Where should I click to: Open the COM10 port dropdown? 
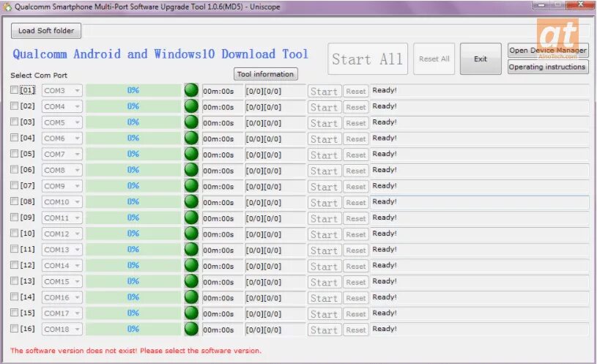62,202
